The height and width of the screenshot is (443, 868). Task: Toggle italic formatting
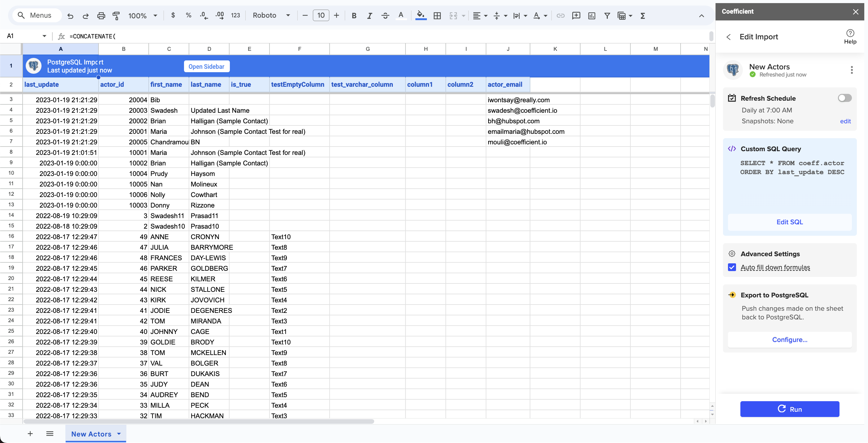(x=369, y=15)
